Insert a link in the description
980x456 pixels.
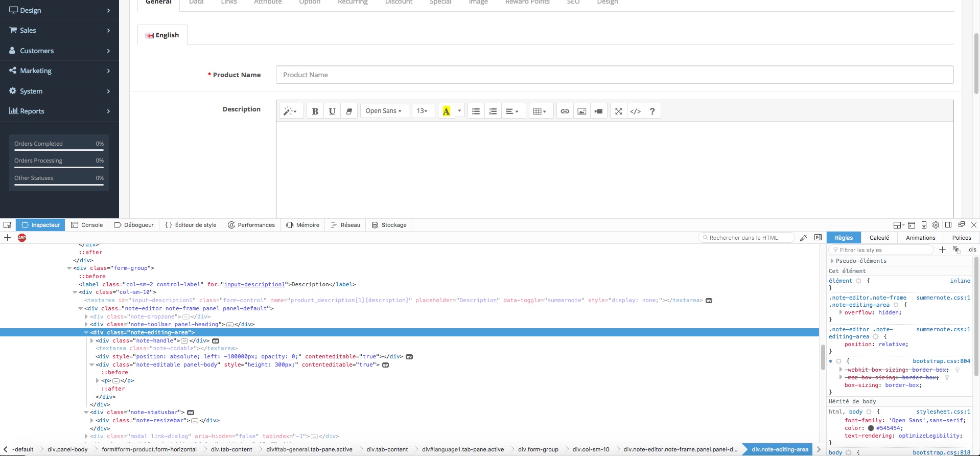pos(565,111)
